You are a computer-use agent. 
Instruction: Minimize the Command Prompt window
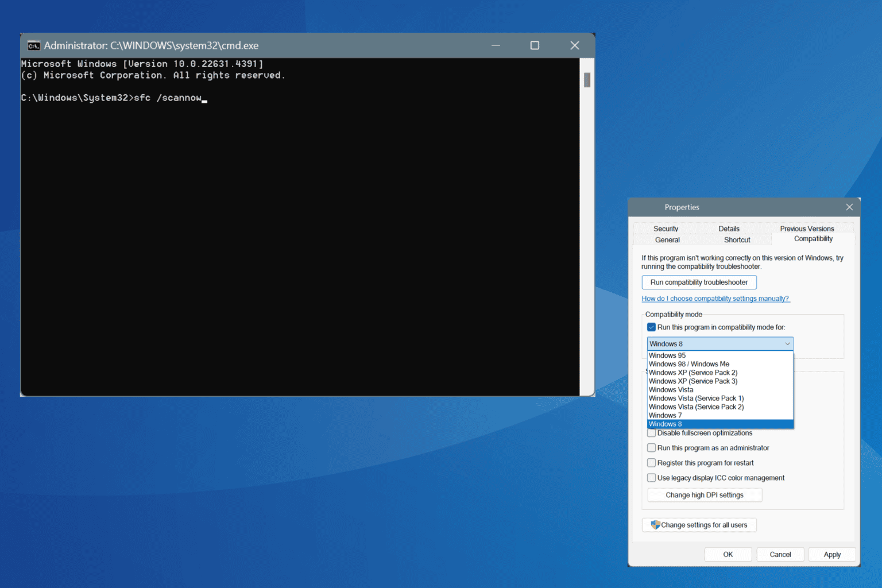tap(496, 45)
